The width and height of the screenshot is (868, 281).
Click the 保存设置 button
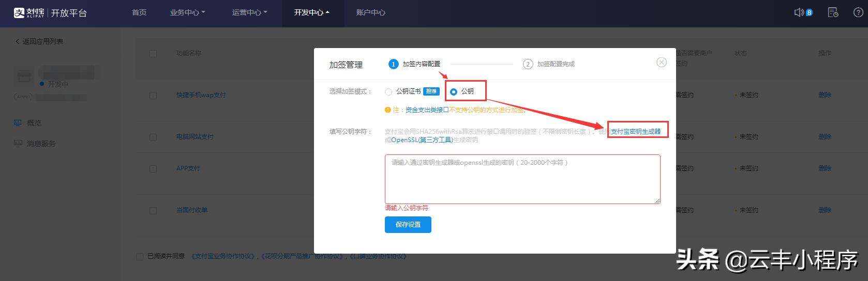pos(408,225)
